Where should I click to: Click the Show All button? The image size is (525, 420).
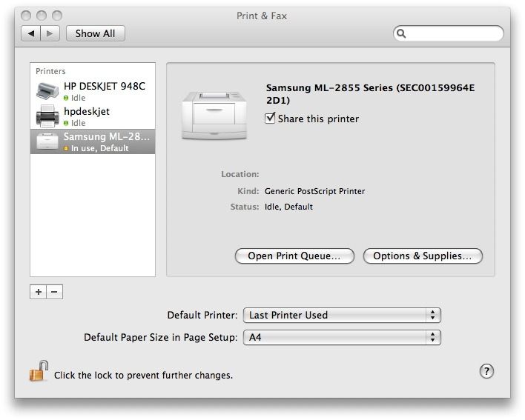[x=96, y=33]
